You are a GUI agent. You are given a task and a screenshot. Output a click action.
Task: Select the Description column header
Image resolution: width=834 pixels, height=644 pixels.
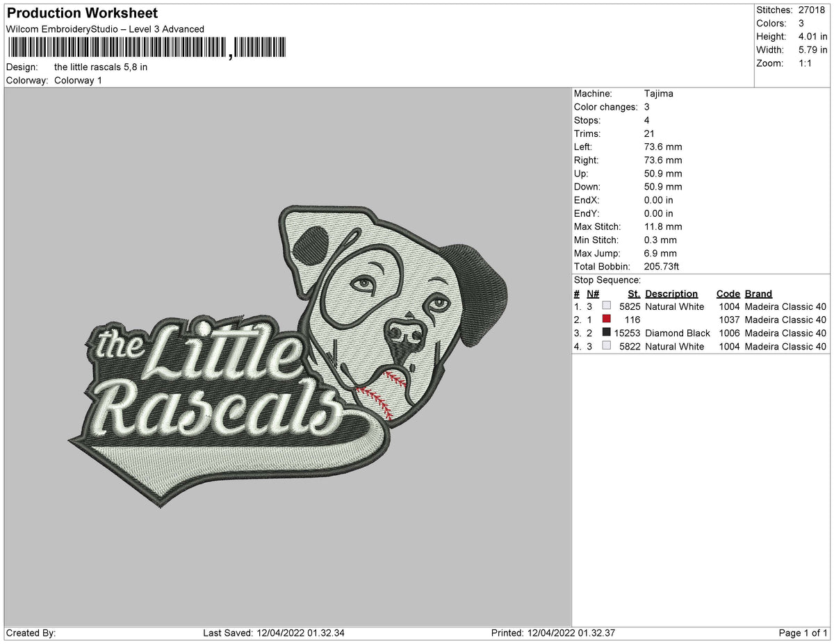[671, 293]
